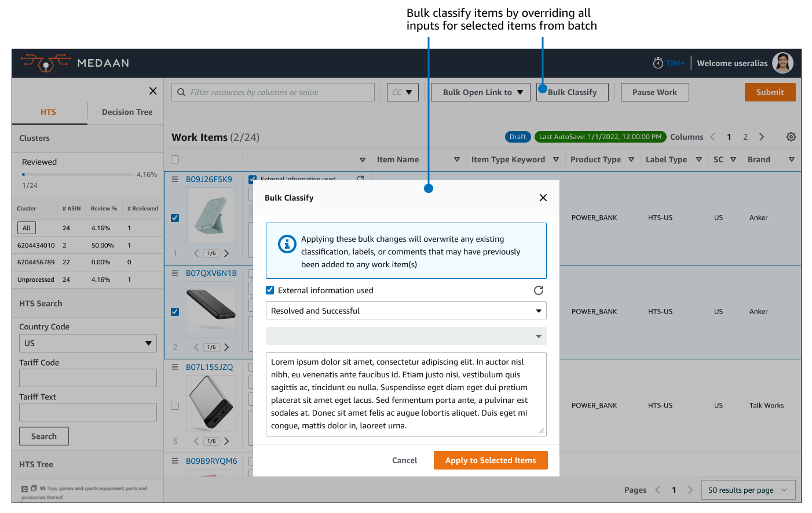Open the B07L15SJZQ ASIN link
This screenshot has height=513, width=812.
209,367
